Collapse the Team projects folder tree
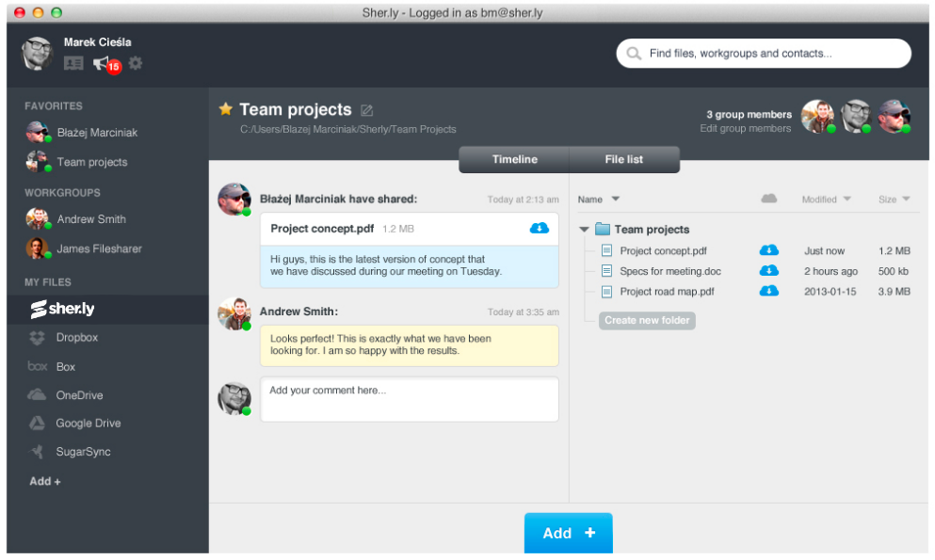The image size is (935, 560). pyautogui.click(x=585, y=230)
